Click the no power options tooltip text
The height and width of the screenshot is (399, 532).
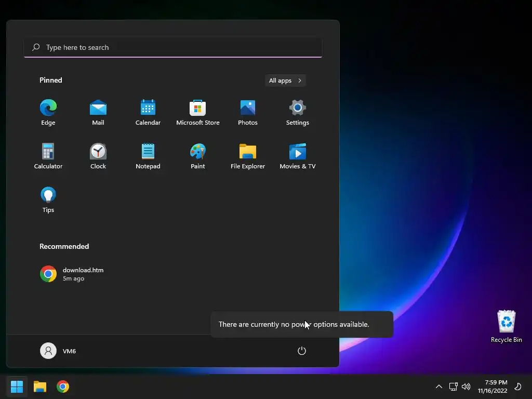294,324
